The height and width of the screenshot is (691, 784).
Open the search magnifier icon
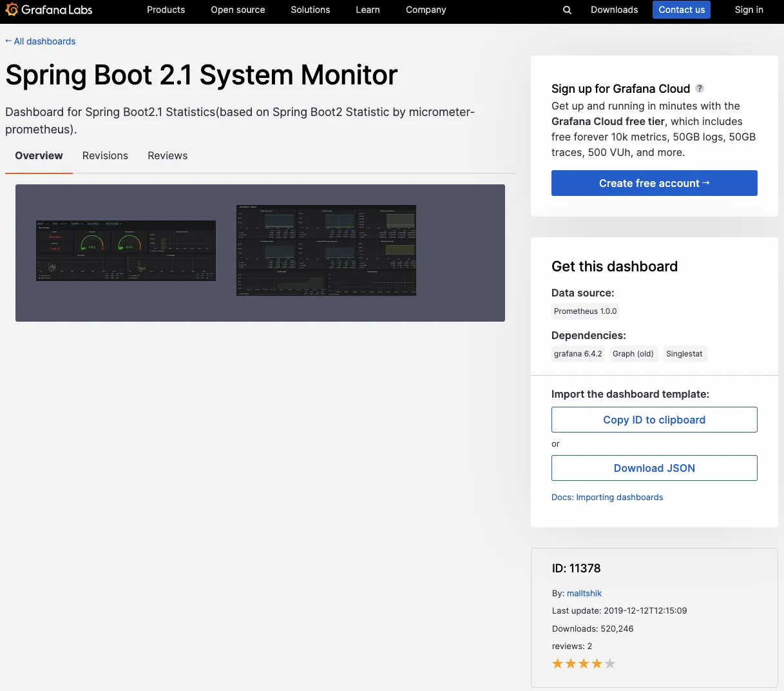(x=567, y=10)
